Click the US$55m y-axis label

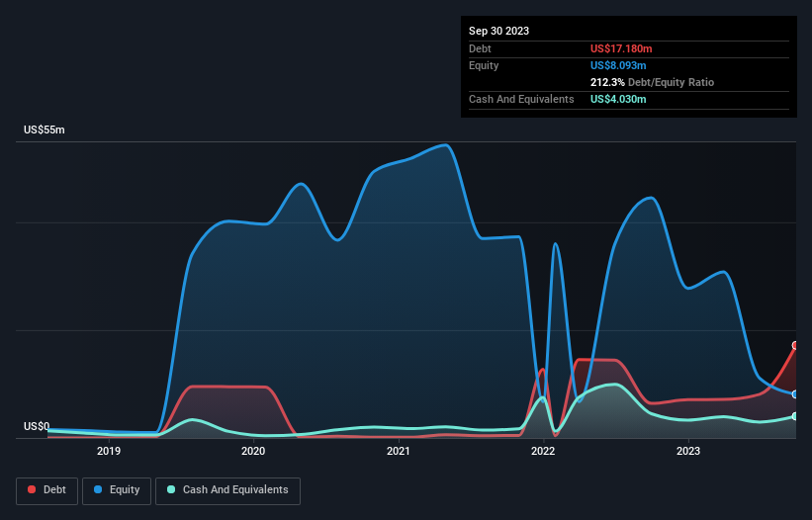(x=45, y=130)
